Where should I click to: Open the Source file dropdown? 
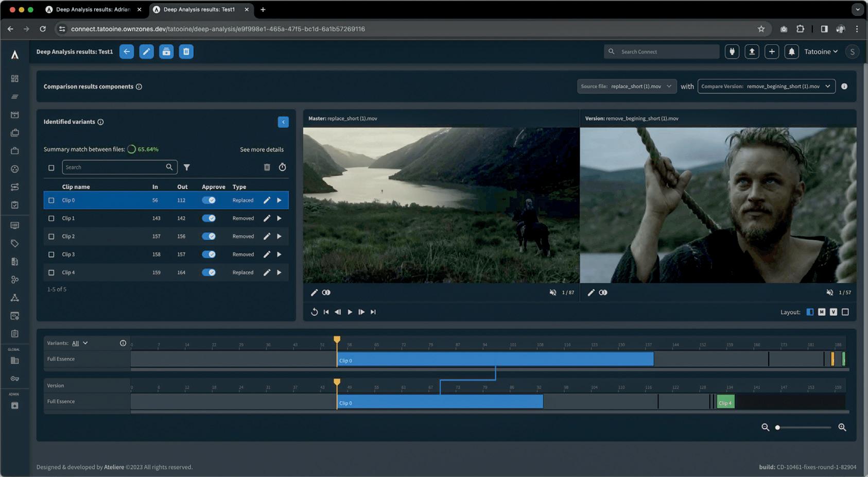point(626,87)
